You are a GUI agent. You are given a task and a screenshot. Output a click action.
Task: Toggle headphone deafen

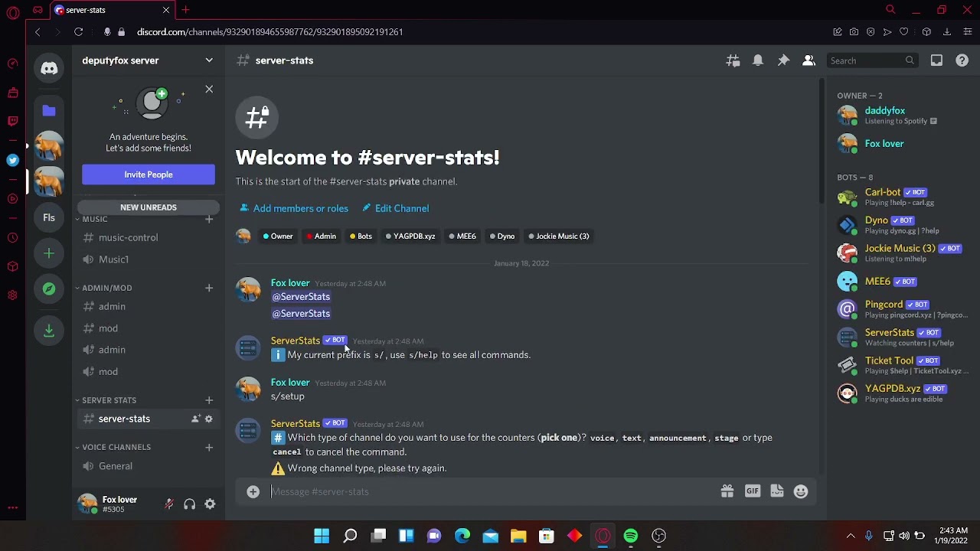point(189,504)
